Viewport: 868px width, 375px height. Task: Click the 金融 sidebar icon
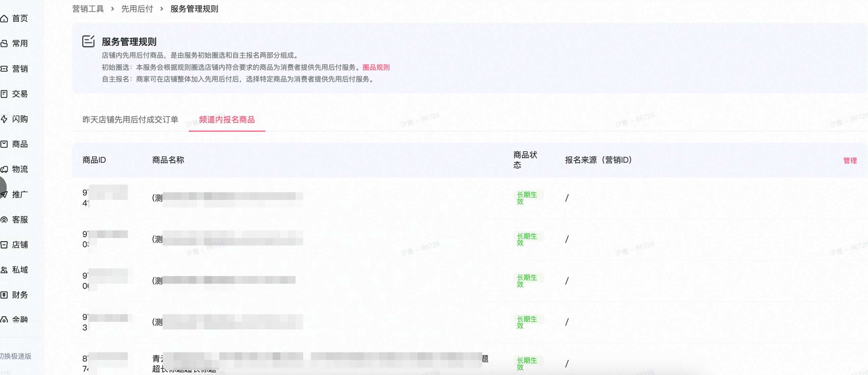4,319
